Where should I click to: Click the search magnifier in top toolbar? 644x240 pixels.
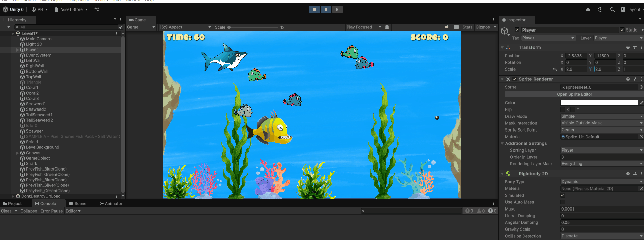(x=612, y=9)
